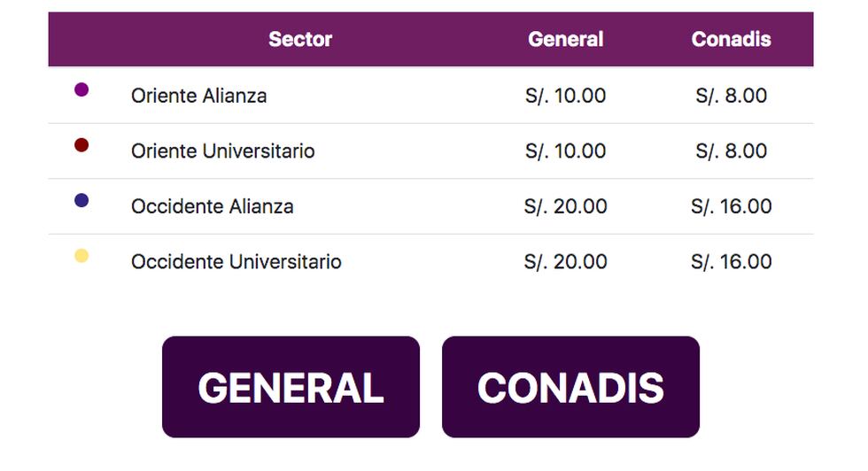Select the Oriente Alianza sector name
This screenshot has height=471, width=868.
[x=198, y=96]
